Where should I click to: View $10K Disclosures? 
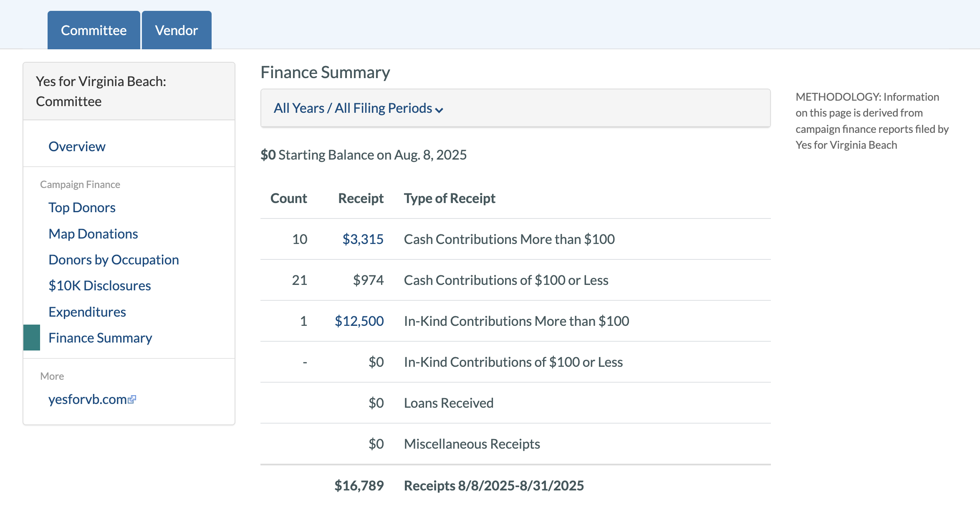click(x=100, y=285)
